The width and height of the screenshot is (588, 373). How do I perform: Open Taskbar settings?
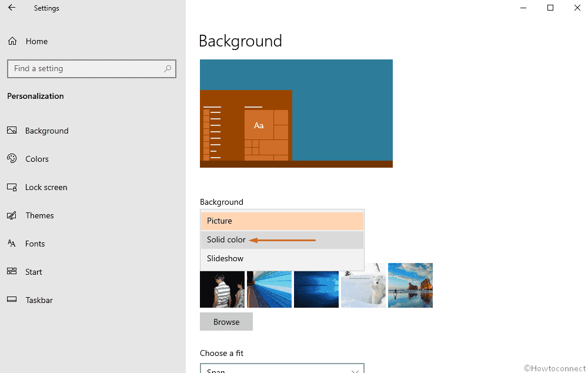pos(39,300)
